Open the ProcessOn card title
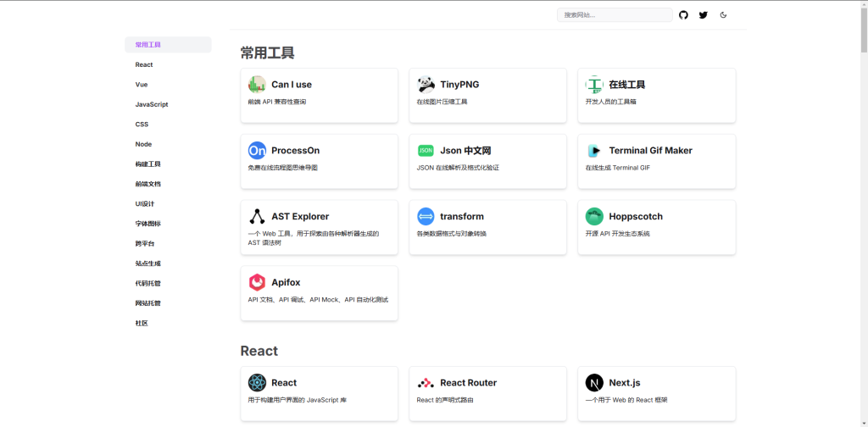The width and height of the screenshot is (868, 427). pyautogui.click(x=295, y=151)
